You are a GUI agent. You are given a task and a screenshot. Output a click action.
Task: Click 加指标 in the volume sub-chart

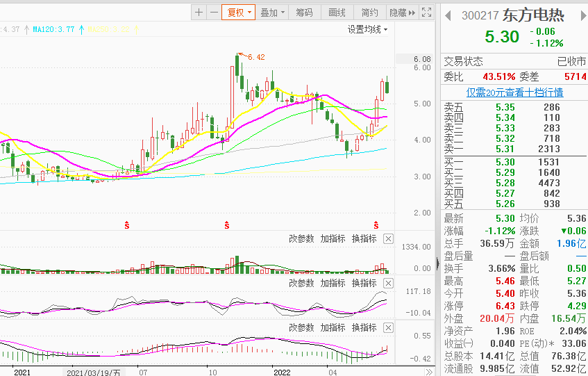click(333, 238)
